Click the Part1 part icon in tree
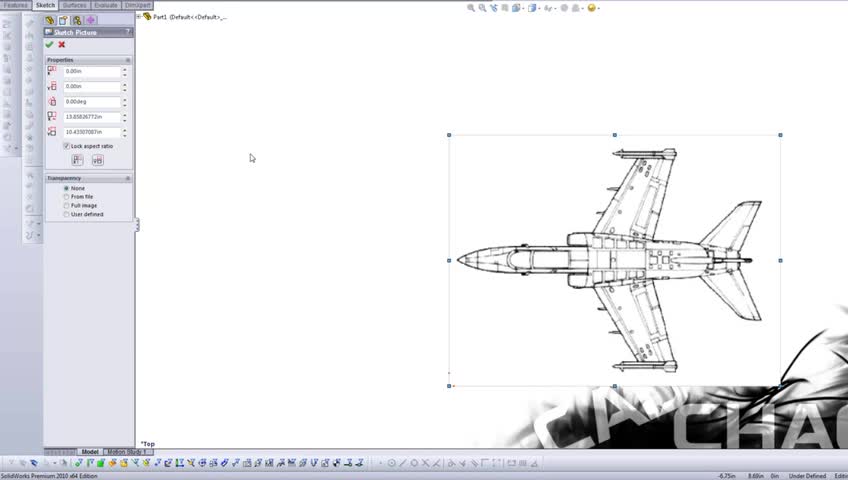Screen dimensions: 848x480 coord(147,17)
